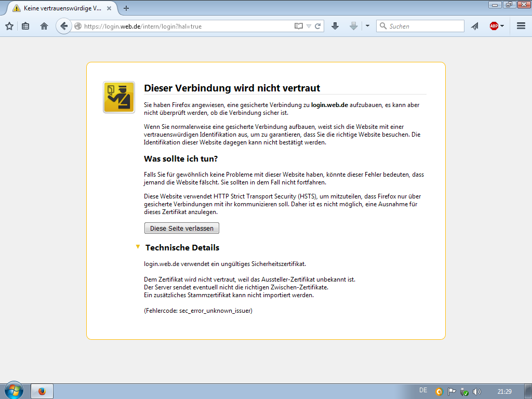The image size is (532, 399).
Task: Open the Windows Start menu
Action: click(14, 391)
